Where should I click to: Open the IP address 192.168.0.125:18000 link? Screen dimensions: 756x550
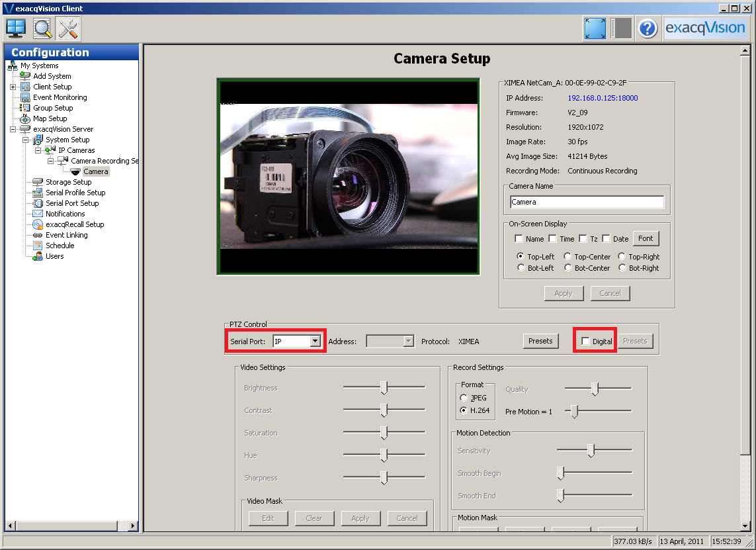[602, 98]
